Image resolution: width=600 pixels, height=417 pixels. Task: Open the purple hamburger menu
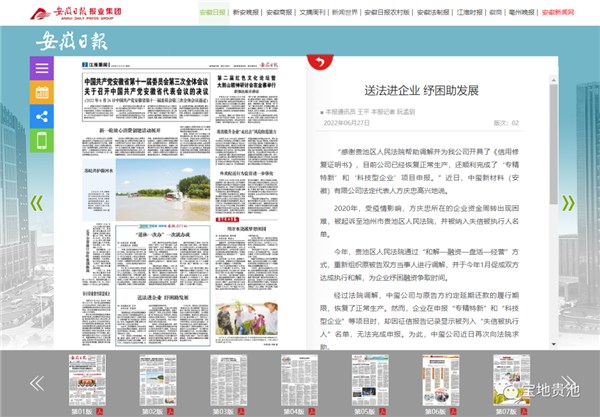coord(42,68)
